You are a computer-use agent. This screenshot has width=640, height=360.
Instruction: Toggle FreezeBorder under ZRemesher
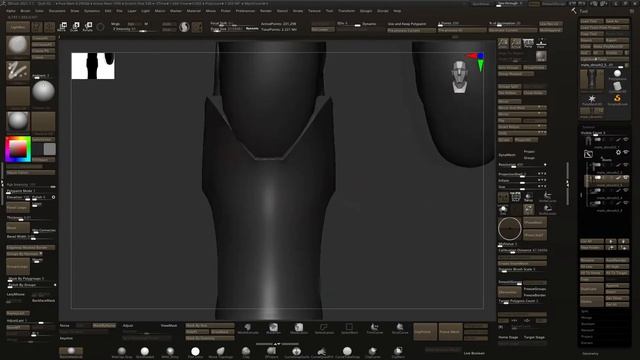(535, 295)
